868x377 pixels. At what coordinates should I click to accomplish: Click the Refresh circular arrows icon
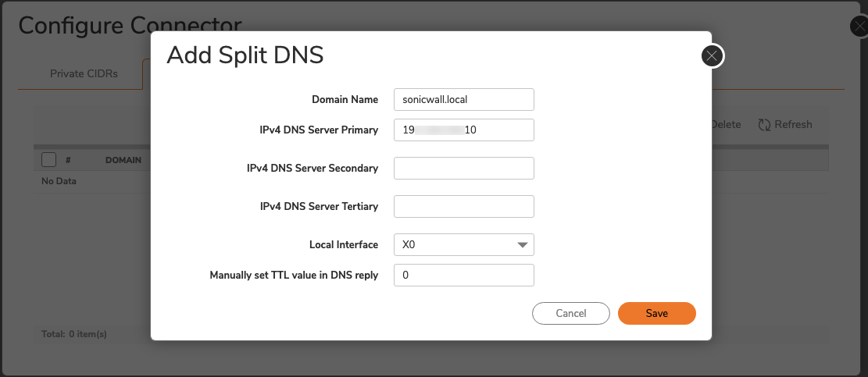764,125
